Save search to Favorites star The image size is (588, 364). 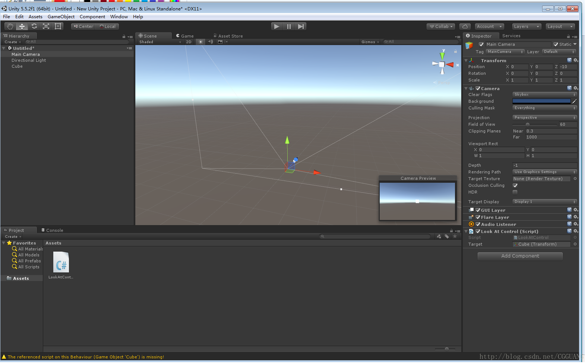coord(455,236)
